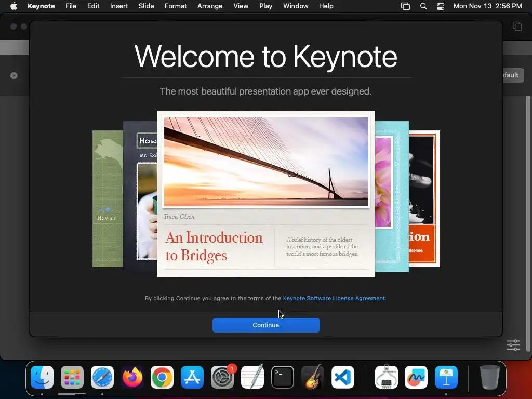Open Freeform from the Dock
Viewport: 532px width, 399px height.
(416, 377)
